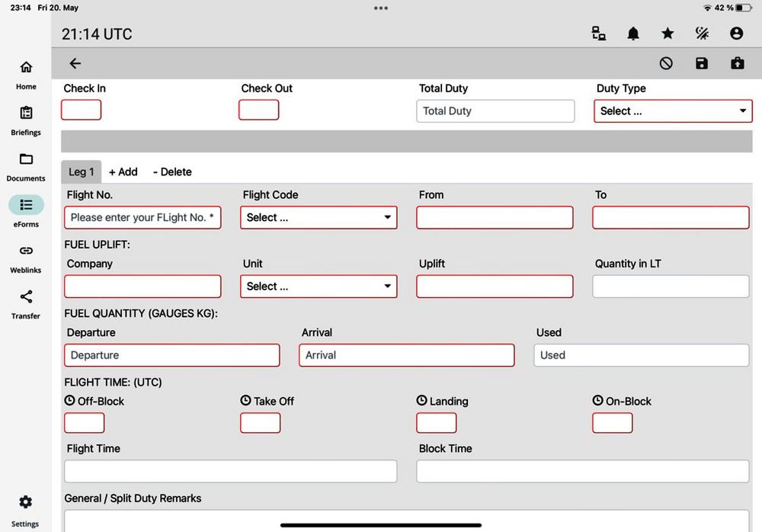Click + Add to add leg
This screenshot has height=532, width=762.
pos(123,172)
